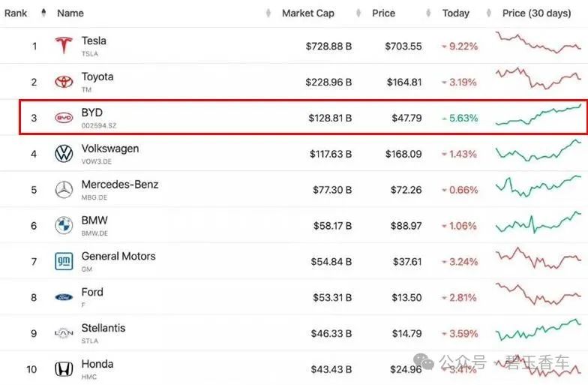
Task: Open the Stellantis company name link
Action: pyautogui.click(x=103, y=328)
